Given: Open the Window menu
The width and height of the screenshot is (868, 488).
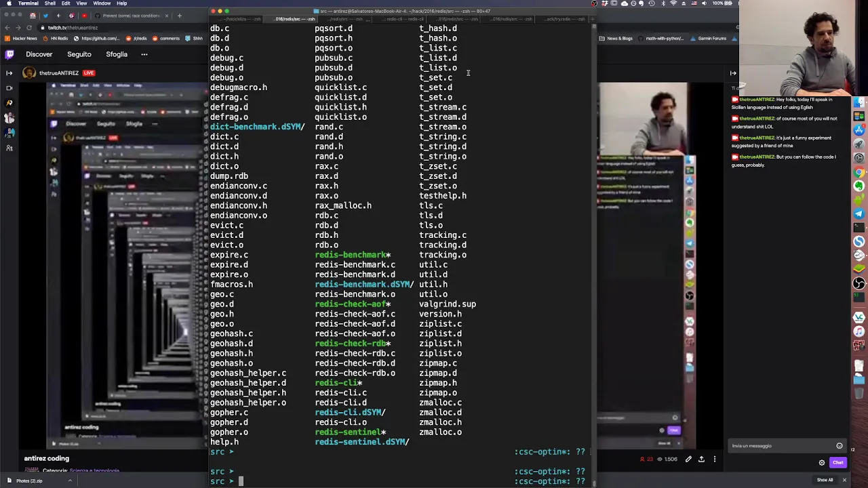Looking at the screenshot, I should coord(102,3).
